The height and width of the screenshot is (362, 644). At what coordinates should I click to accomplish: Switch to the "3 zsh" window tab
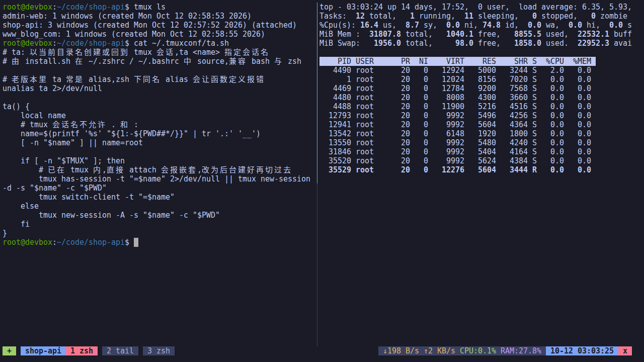click(x=158, y=351)
